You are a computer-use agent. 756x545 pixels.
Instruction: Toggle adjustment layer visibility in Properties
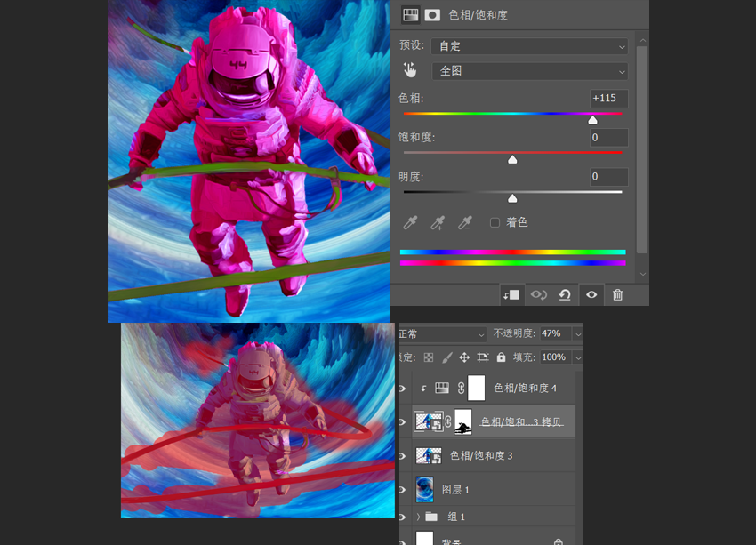point(591,294)
